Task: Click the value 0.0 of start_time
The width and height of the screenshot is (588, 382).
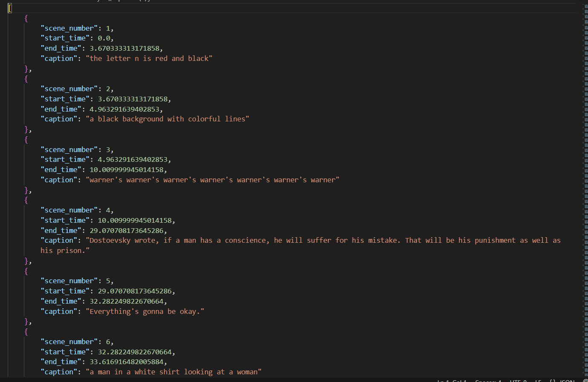Action: 104,38
